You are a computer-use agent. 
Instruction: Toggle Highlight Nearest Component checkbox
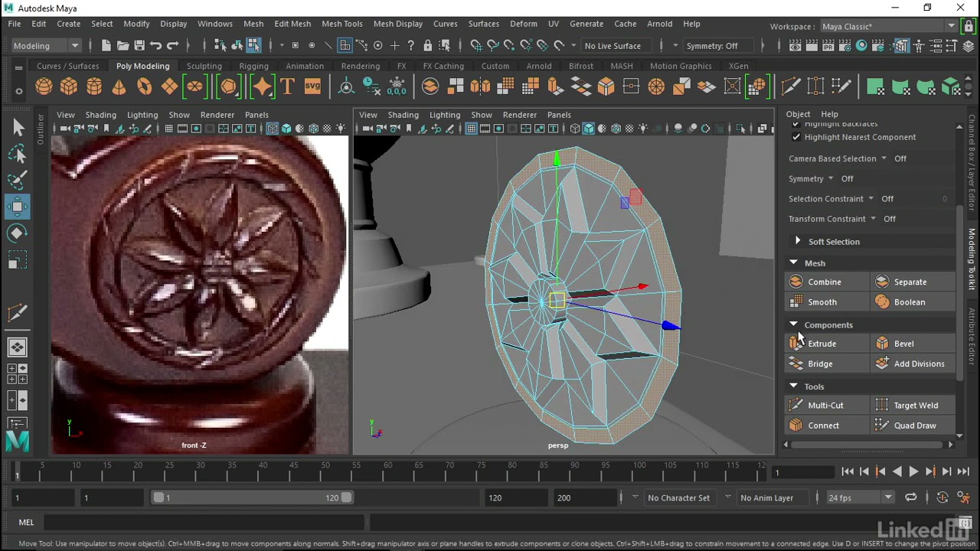click(796, 137)
